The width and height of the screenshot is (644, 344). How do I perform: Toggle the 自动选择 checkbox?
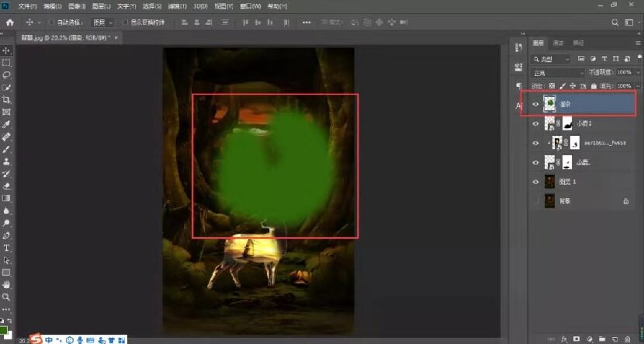pos(52,23)
